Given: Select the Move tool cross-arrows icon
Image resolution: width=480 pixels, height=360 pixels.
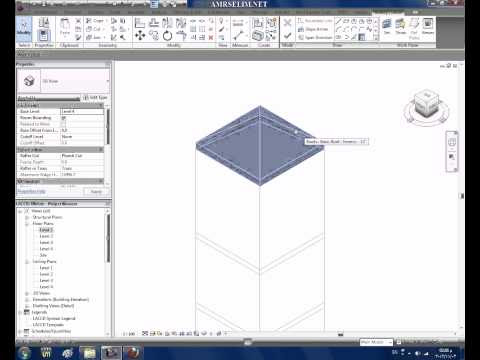Looking at the screenshot, I should pyautogui.click(x=140, y=35).
